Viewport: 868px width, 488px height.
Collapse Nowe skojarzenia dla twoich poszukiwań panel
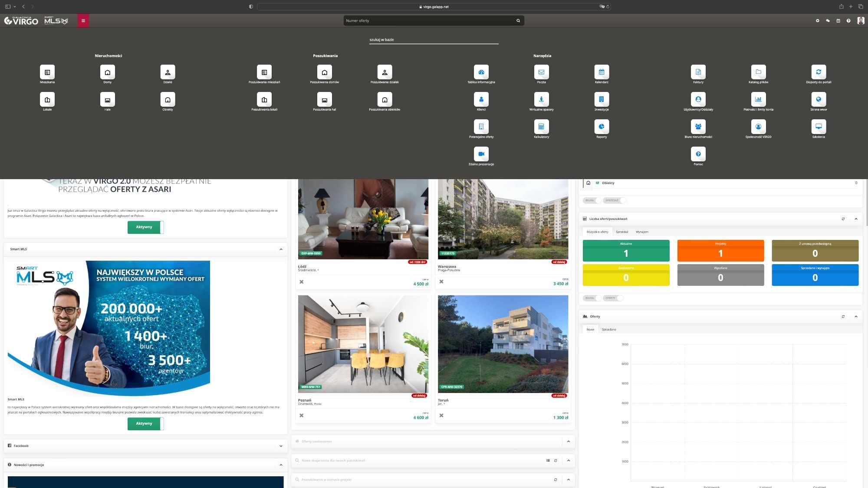point(568,461)
